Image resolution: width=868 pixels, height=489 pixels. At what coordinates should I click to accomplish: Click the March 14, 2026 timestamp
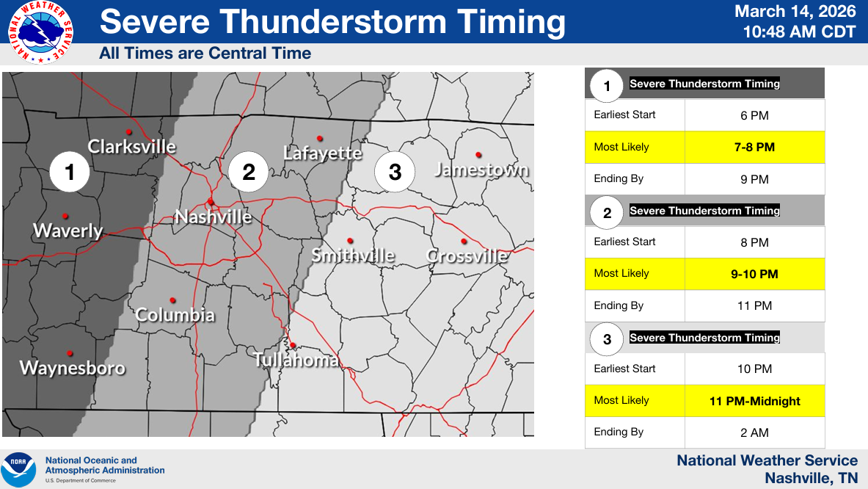coord(795,12)
